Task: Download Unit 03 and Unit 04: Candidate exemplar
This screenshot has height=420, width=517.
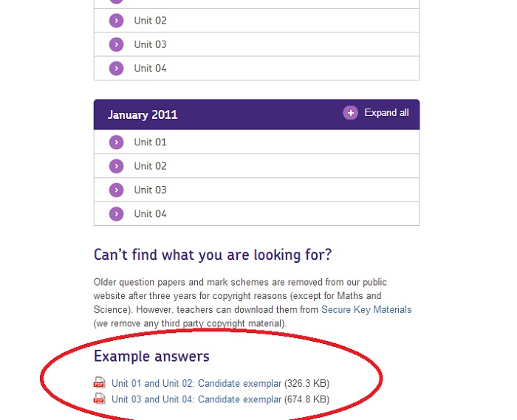Action: (196, 399)
